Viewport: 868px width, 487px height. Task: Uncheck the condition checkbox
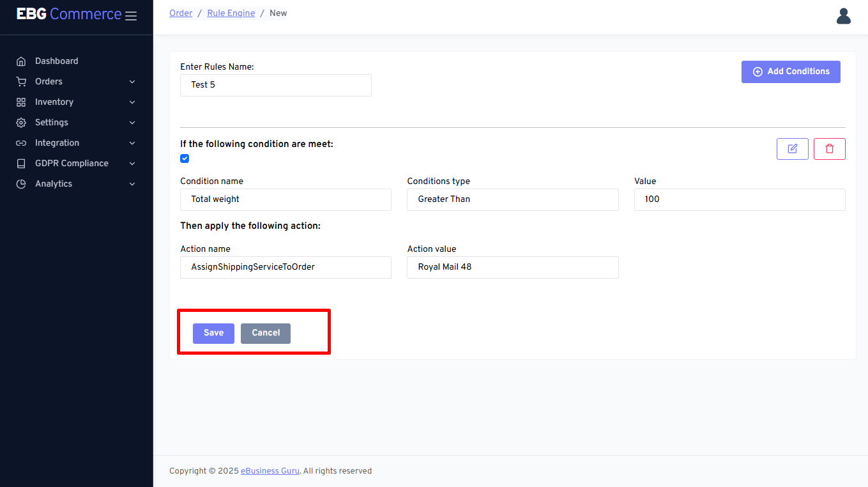[x=185, y=158]
